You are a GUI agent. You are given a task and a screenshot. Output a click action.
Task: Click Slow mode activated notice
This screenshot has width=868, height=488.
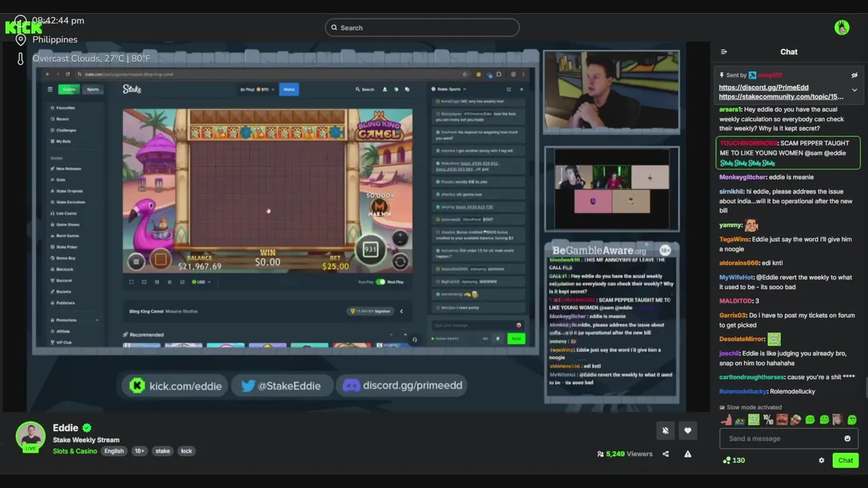click(750, 407)
